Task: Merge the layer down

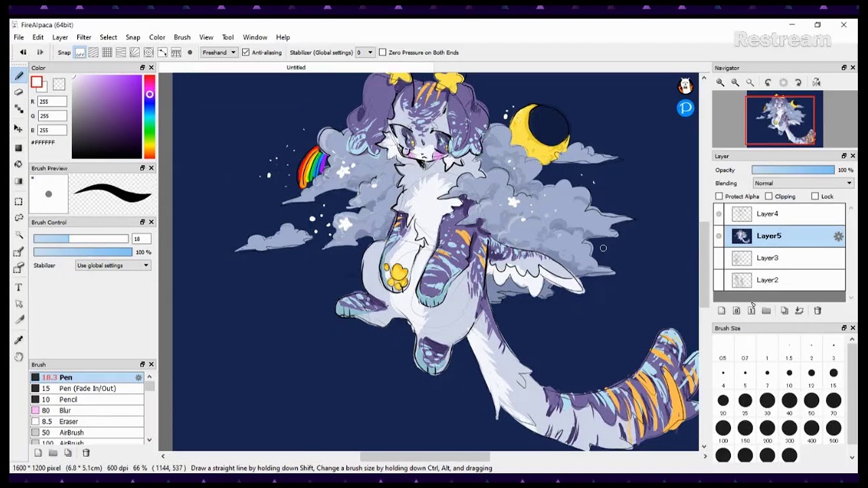Action: (800, 310)
